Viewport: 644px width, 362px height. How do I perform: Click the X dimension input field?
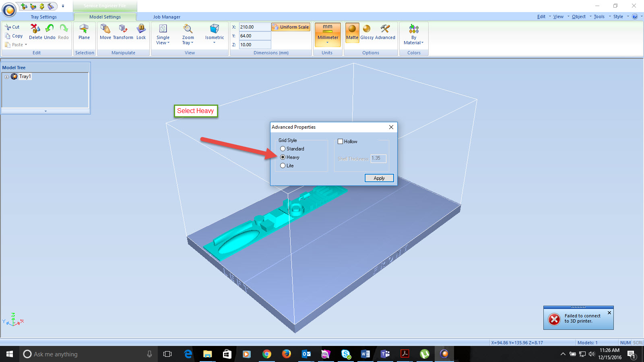tap(254, 27)
